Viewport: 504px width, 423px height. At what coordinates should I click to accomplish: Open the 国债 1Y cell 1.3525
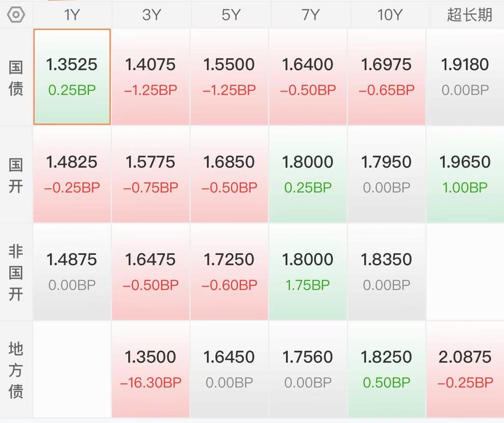[x=72, y=77]
